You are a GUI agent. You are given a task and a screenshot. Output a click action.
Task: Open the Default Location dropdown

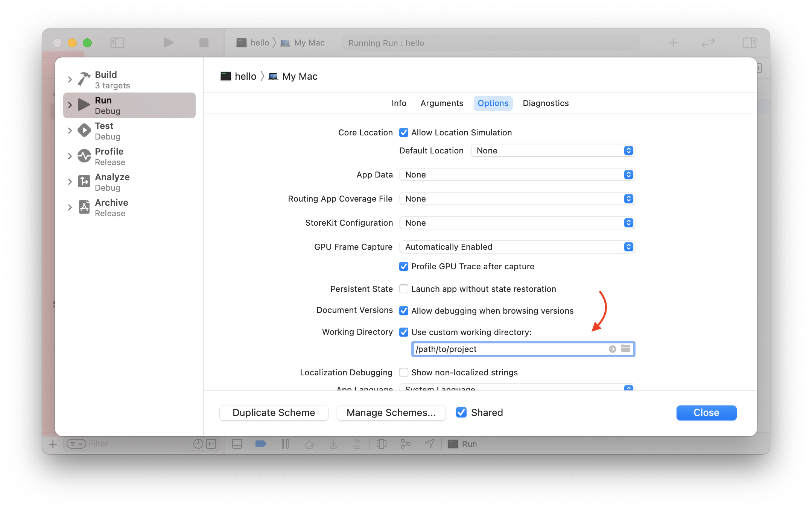(x=552, y=150)
